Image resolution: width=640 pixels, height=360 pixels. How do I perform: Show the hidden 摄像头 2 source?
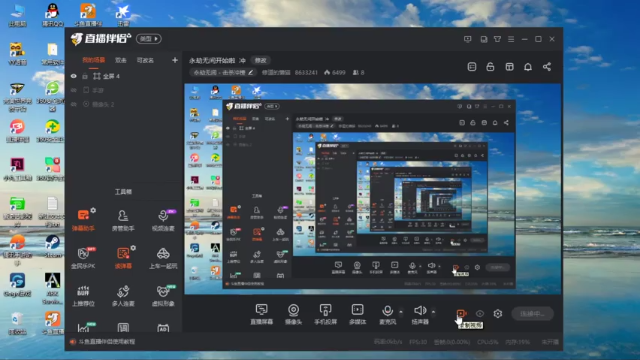click(x=73, y=104)
